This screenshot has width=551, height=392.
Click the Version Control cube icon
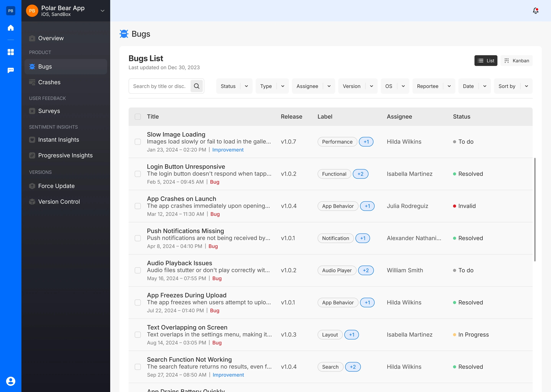point(32,202)
